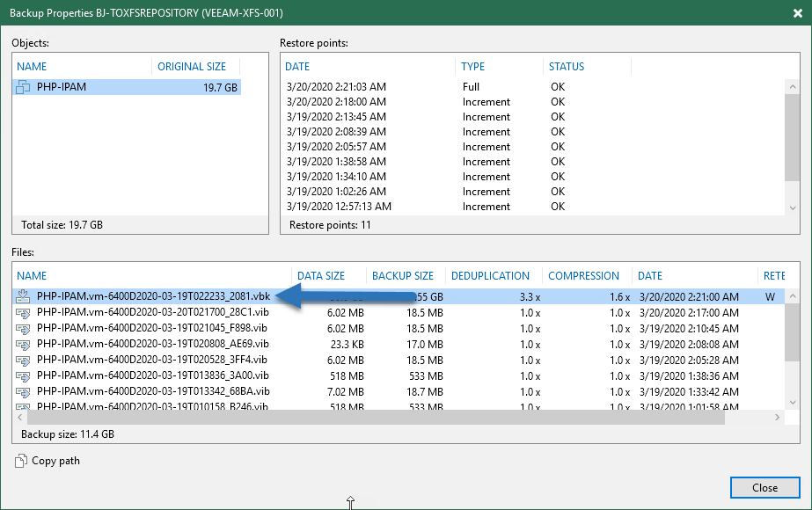Screen dimensions: 812x510
Task: Sort Objects by NAME column header
Action: coord(32,66)
